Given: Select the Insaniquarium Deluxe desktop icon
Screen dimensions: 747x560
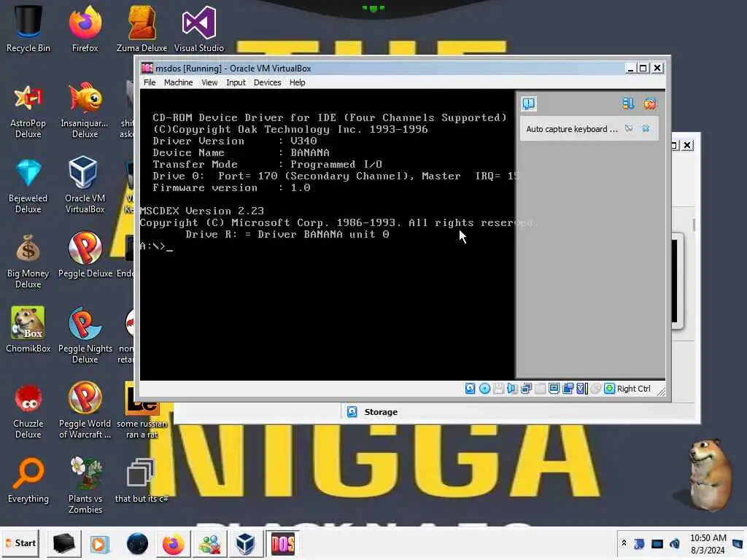Looking at the screenshot, I should pos(85,111).
